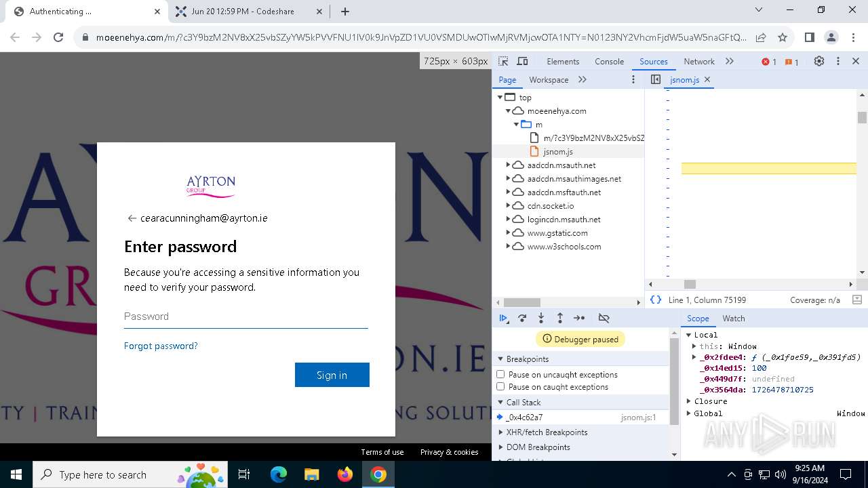The height and width of the screenshot is (488, 868).
Task: Open Firefox from taskbar
Action: 344,474
